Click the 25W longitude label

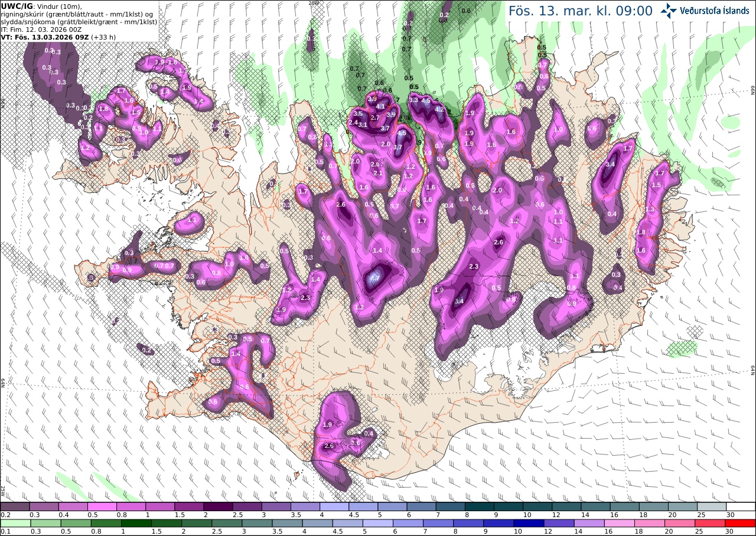[3, 491]
